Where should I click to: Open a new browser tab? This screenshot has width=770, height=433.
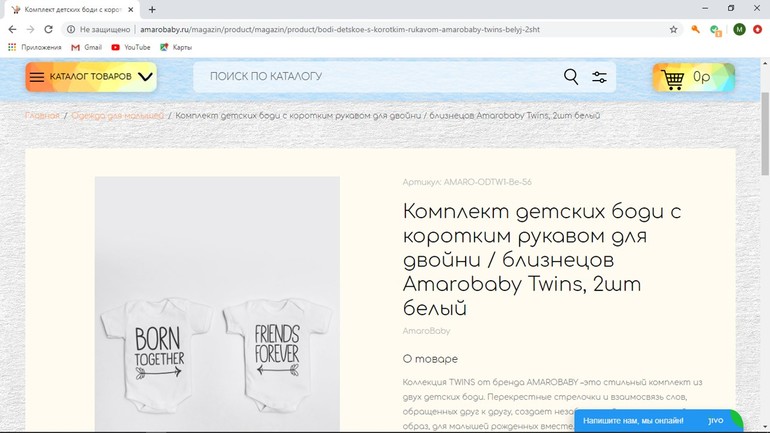152,10
